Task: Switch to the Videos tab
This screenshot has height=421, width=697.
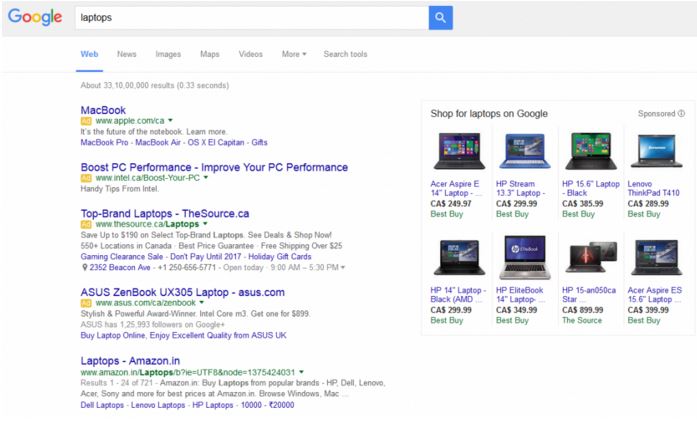Action: pyautogui.click(x=250, y=54)
